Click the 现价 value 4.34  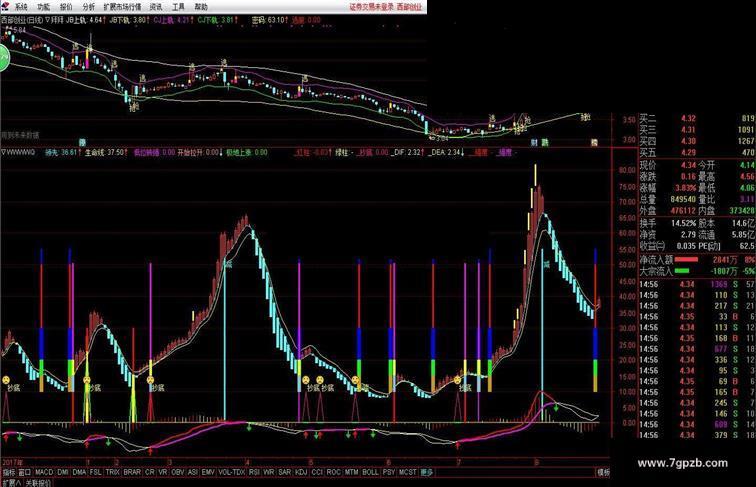688,165
